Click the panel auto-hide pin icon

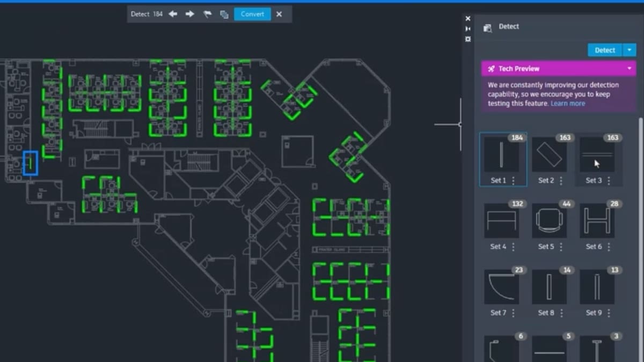[467, 29]
